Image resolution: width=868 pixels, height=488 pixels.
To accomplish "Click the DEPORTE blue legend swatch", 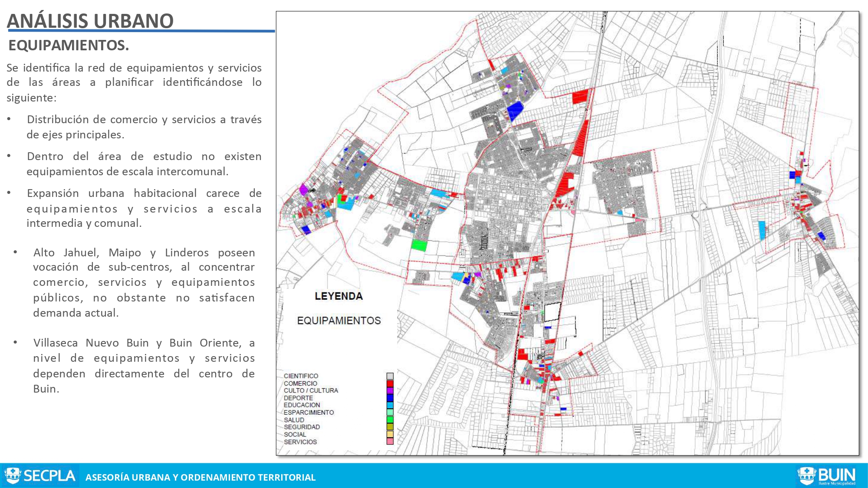I will [x=390, y=398].
